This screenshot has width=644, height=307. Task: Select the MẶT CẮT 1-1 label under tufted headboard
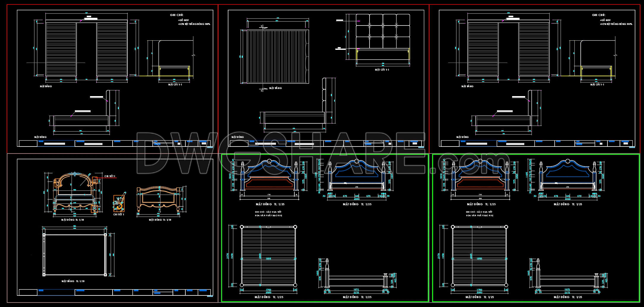[382, 70]
